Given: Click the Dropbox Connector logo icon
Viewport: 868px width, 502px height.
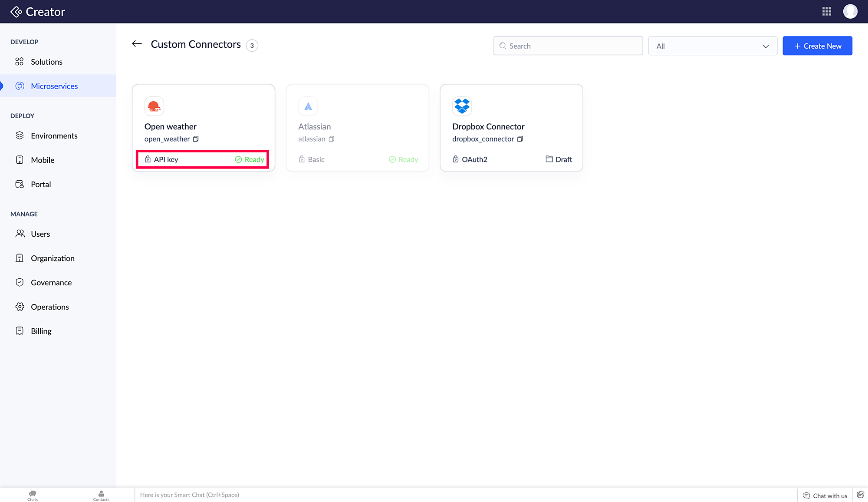Looking at the screenshot, I should point(462,106).
